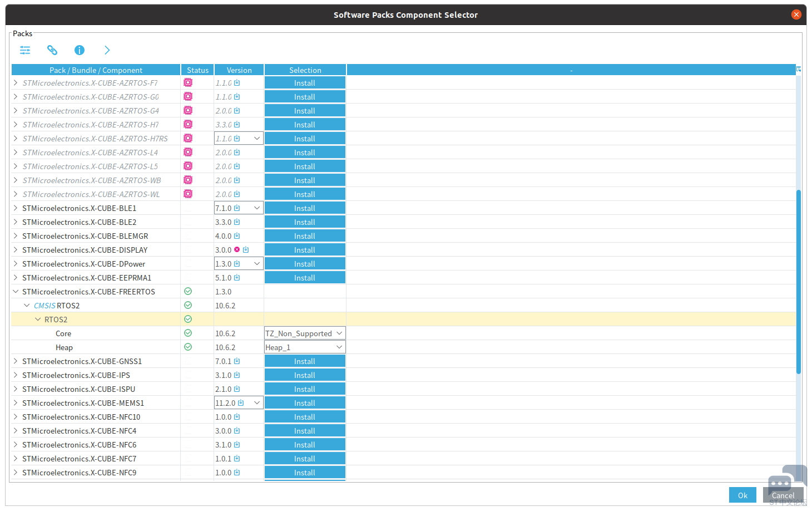Image resolution: width=812 pixels, height=511 pixels.
Task: Open the packs filter settings icon
Action: tap(25, 50)
